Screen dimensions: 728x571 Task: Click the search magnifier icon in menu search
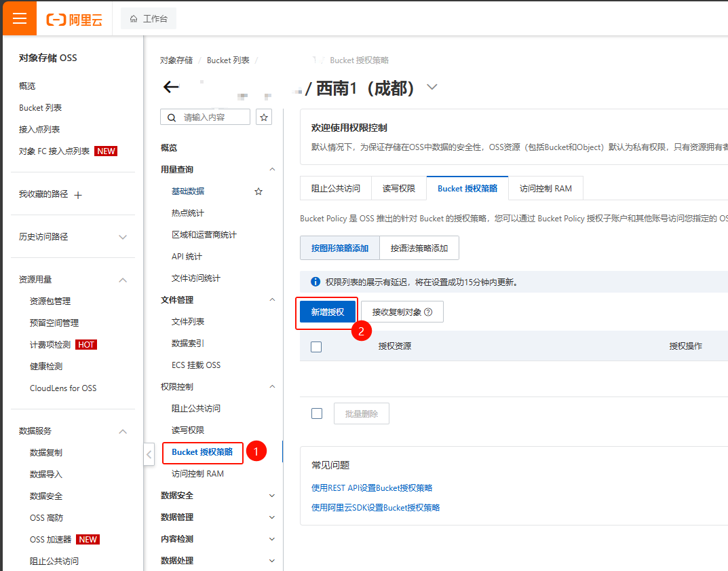click(172, 117)
